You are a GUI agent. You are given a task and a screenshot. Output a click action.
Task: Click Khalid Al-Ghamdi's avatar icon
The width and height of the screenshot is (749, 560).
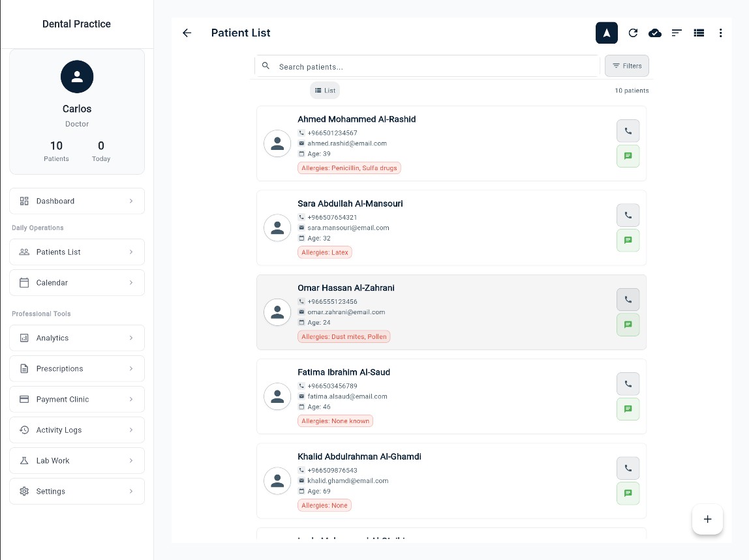(x=277, y=480)
